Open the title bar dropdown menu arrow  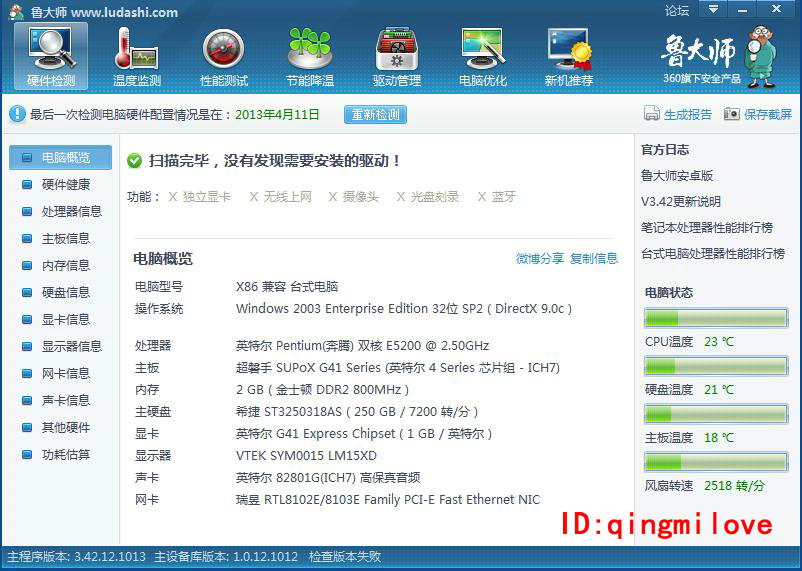[x=713, y=9]
